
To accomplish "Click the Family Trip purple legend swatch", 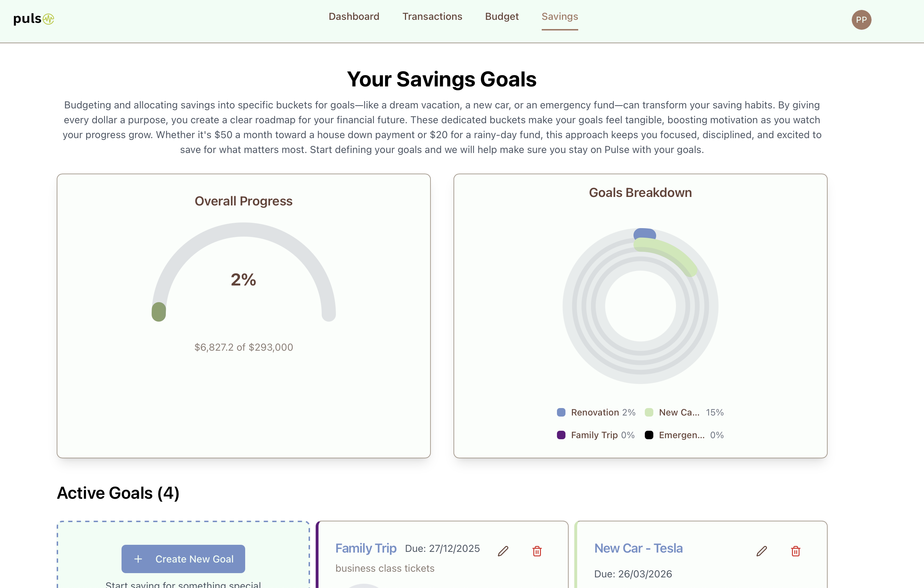I will pos(561,435).
